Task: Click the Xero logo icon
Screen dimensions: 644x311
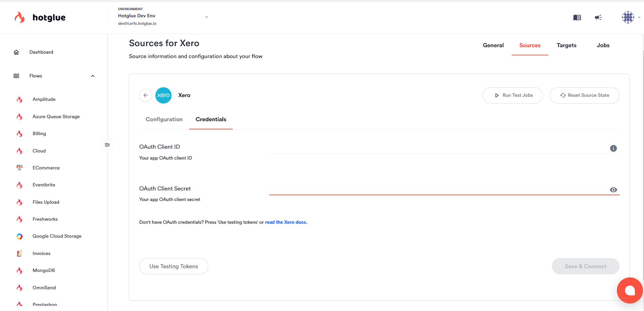Action: 163,95
